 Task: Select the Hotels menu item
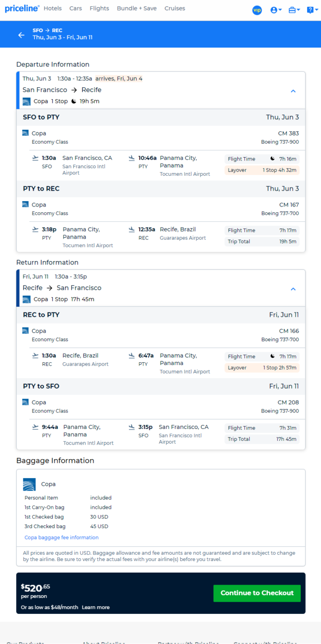tap(53, 9)
